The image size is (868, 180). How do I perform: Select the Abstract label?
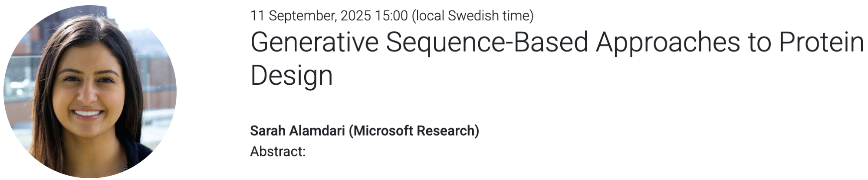coord(278,151)
